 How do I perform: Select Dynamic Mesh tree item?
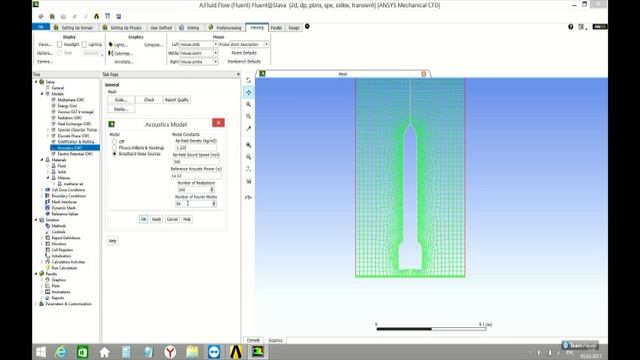63,208
